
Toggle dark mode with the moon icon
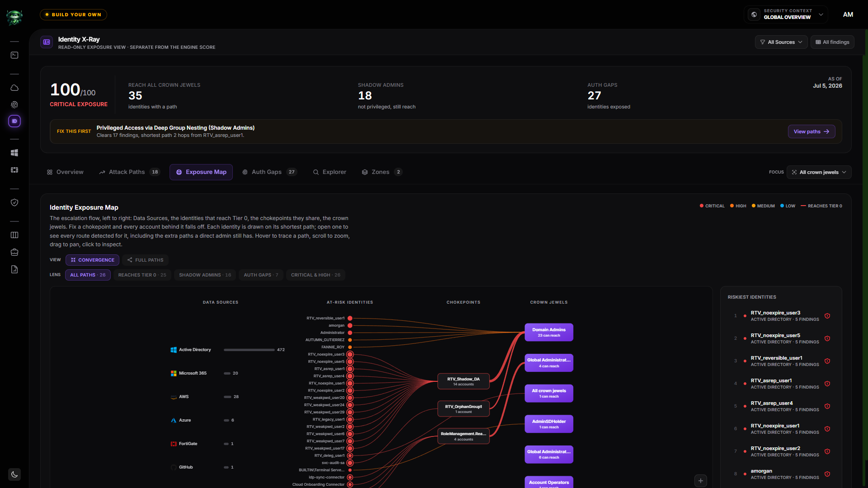click(14, 474)
